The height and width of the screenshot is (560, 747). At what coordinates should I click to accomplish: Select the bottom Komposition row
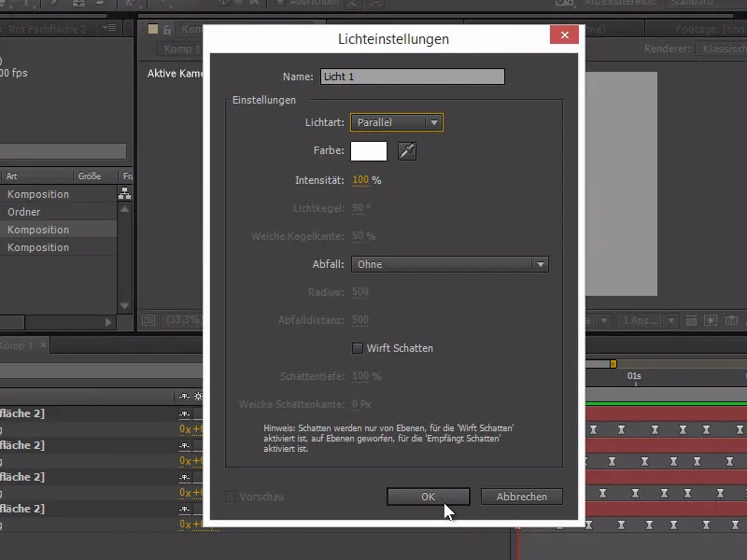click(58, 247)
